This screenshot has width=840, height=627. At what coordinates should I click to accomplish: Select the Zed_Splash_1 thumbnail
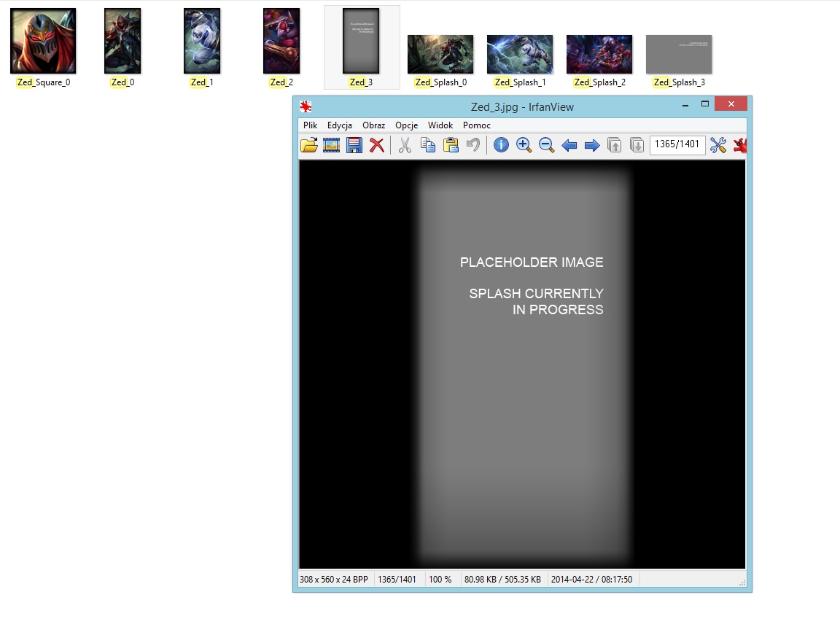click(520, 54)
